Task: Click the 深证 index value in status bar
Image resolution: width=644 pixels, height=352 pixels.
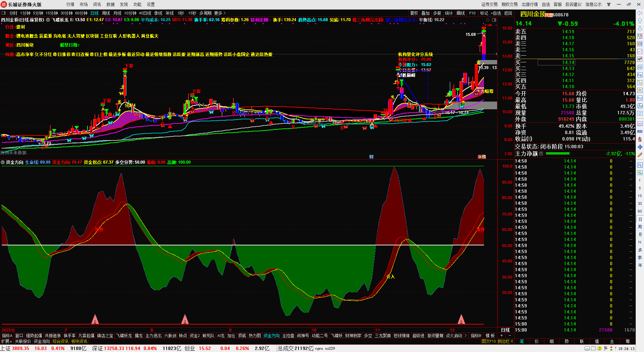Action: 113,348
